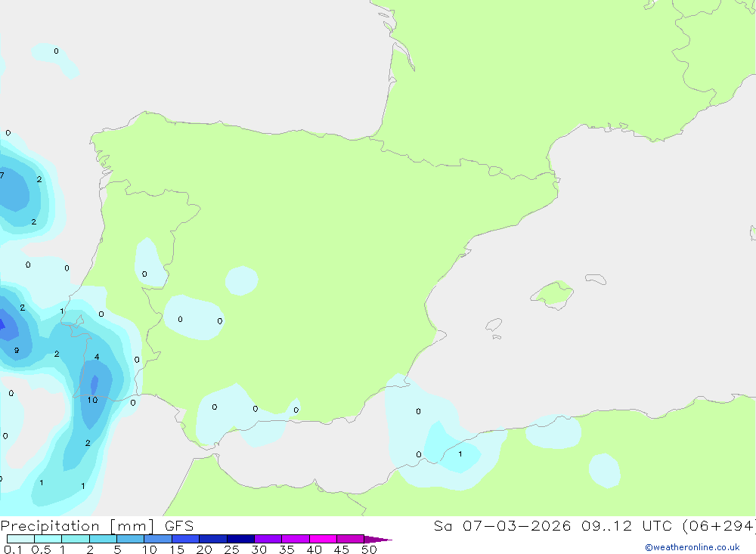The width and height of the screenshot is (756, 554).
Task: Click the 40–45 mm magenta legend swatch
Action: 323,539
